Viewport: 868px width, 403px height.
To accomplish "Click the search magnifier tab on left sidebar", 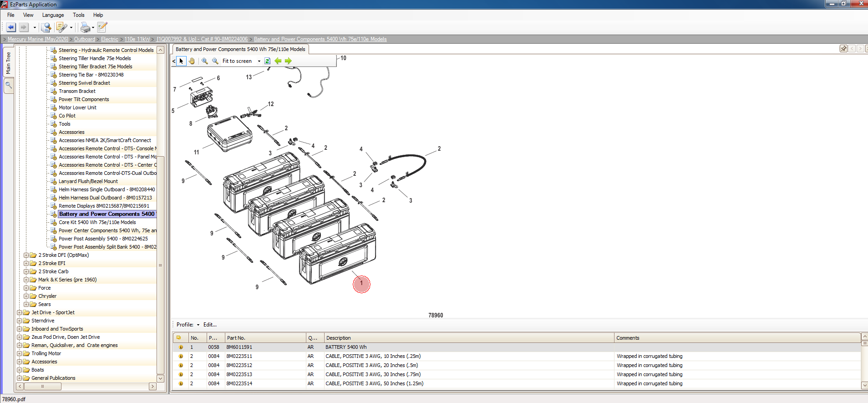I will (9, 85).
